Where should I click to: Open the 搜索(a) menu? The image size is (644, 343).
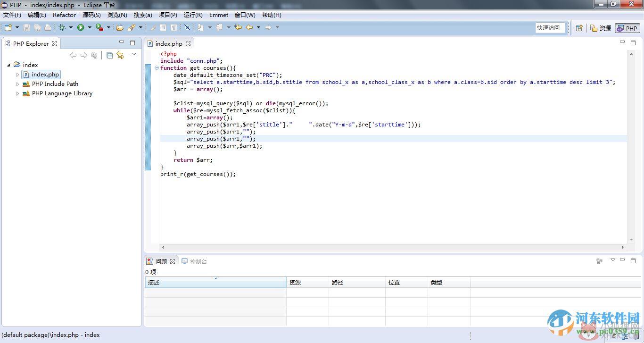143,15
